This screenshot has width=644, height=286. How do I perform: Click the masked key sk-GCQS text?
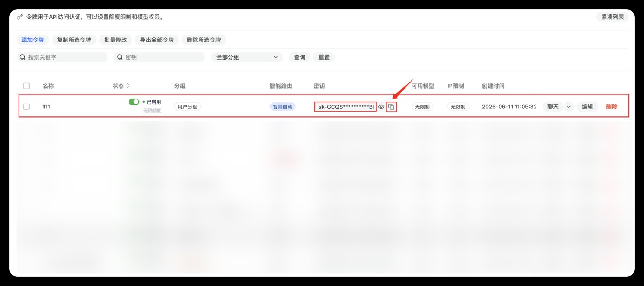346,107
